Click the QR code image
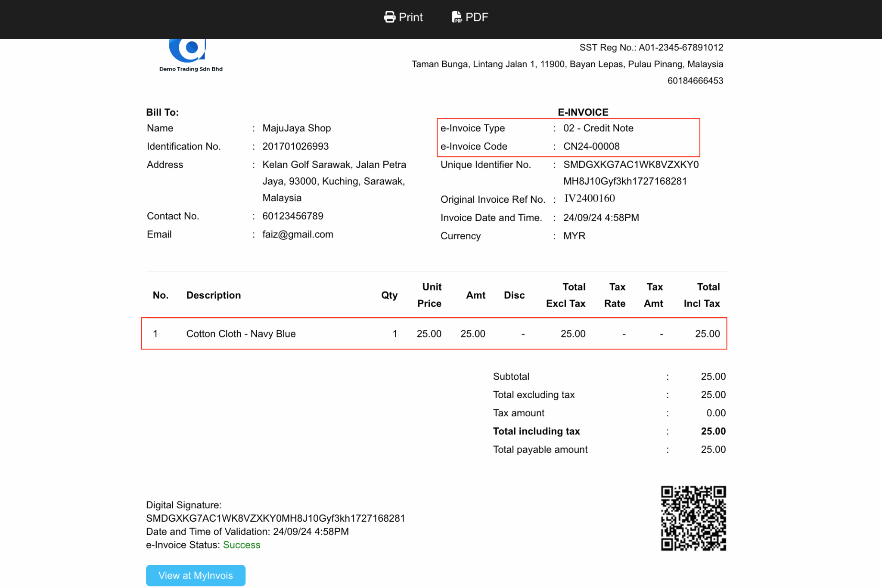 [x=693, y=518]
